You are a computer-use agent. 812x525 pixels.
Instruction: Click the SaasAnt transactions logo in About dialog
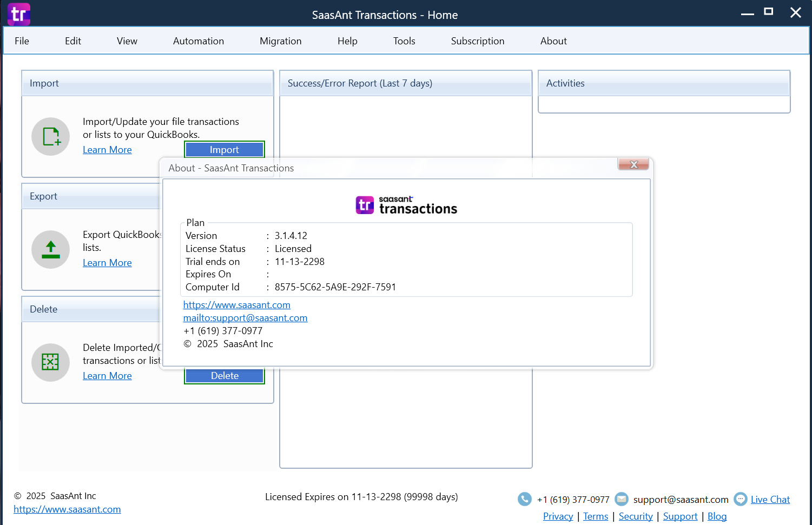406,205
